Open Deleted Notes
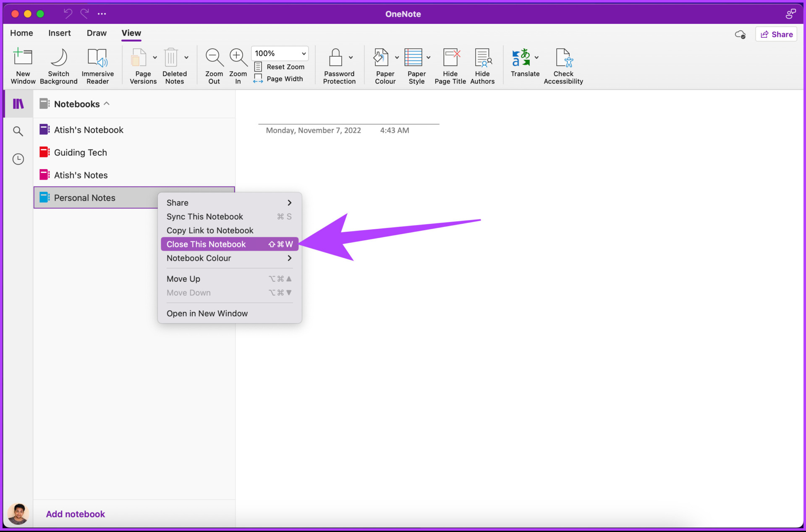Viewport: 806px width, 532px height. (x=175, y=65)
